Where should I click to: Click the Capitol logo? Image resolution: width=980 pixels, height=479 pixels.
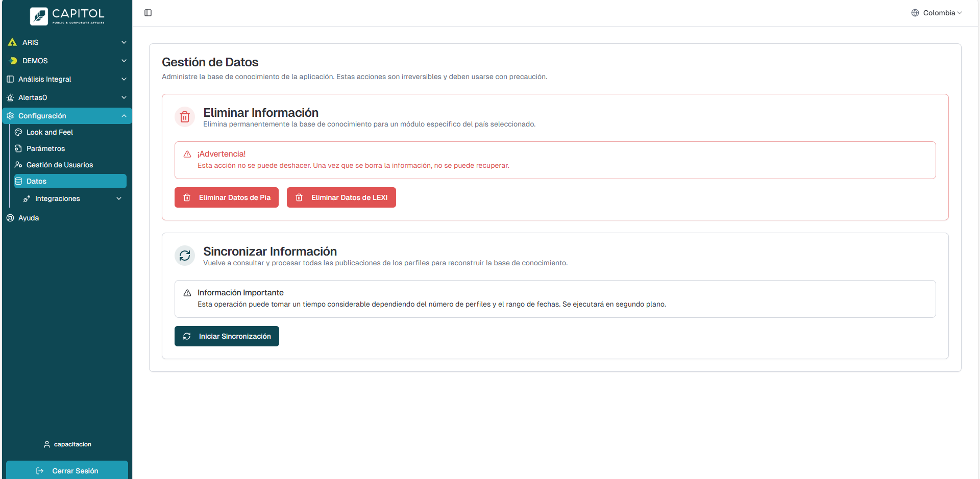[x=67, y=16]
